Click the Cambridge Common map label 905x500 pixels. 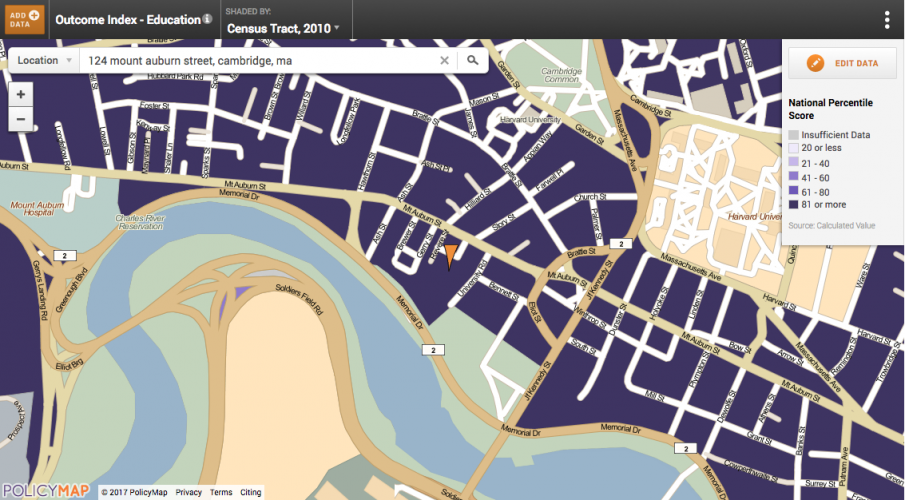tap(562, 75)
